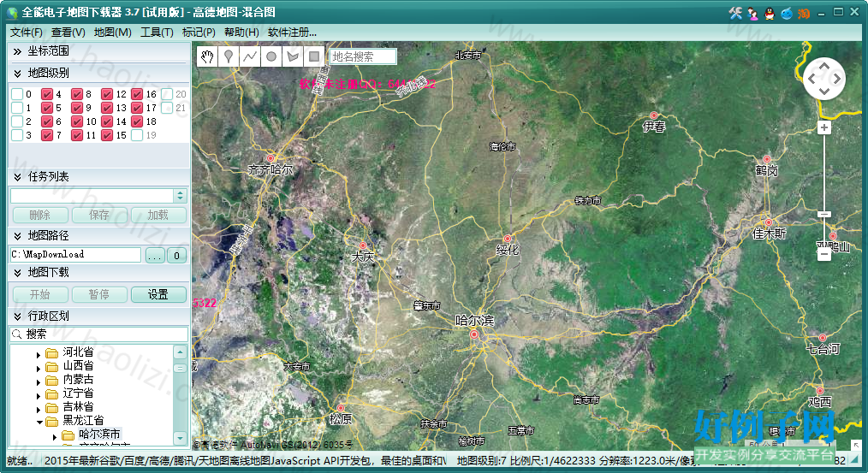Click the Songyuan city marker on map
This screenshot has height=473, width=868.
pyautogui.click(x=341, y=408)
